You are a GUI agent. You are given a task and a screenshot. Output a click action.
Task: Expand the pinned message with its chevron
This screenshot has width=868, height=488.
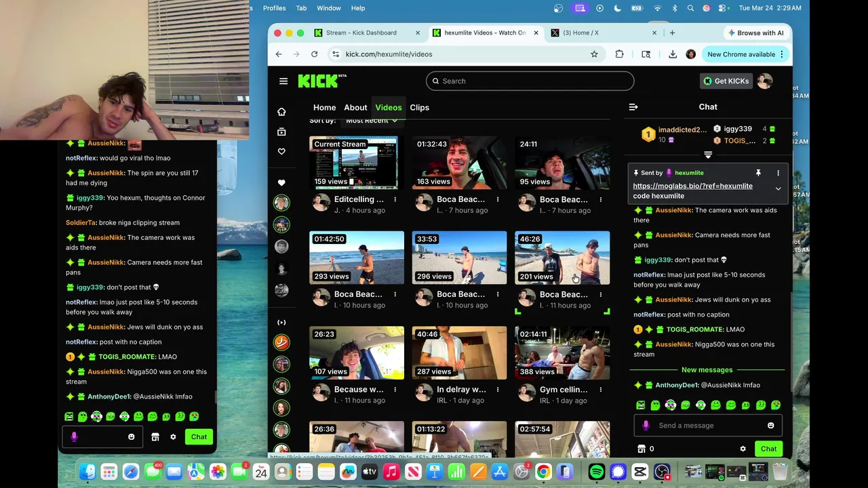[778, 188]
